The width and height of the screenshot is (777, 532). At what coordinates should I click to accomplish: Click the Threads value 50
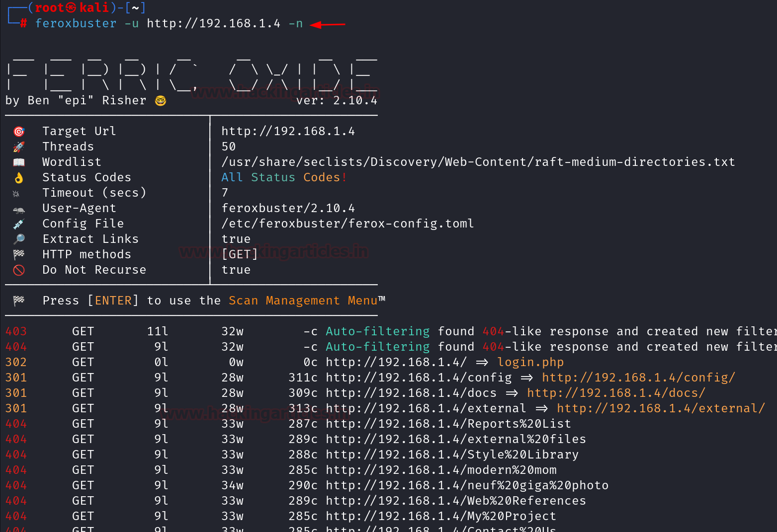pos(229,147)
